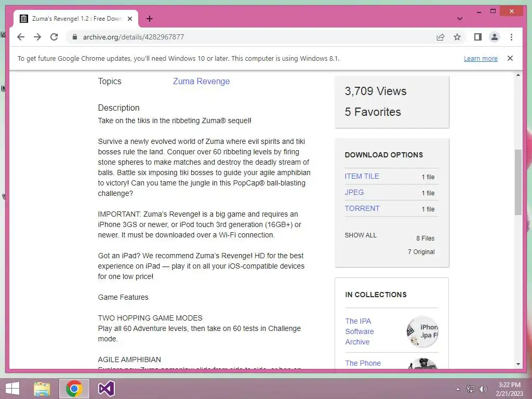532x399 pixels.
Task: Click the 7 Original count
Action: tap(421, 252)
